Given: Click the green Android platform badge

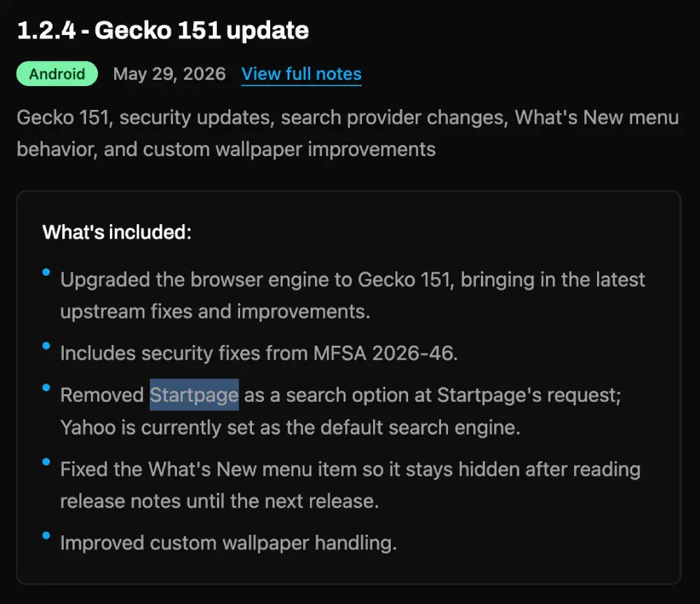Looking at the screenshot, I should [x=57, y=73].
